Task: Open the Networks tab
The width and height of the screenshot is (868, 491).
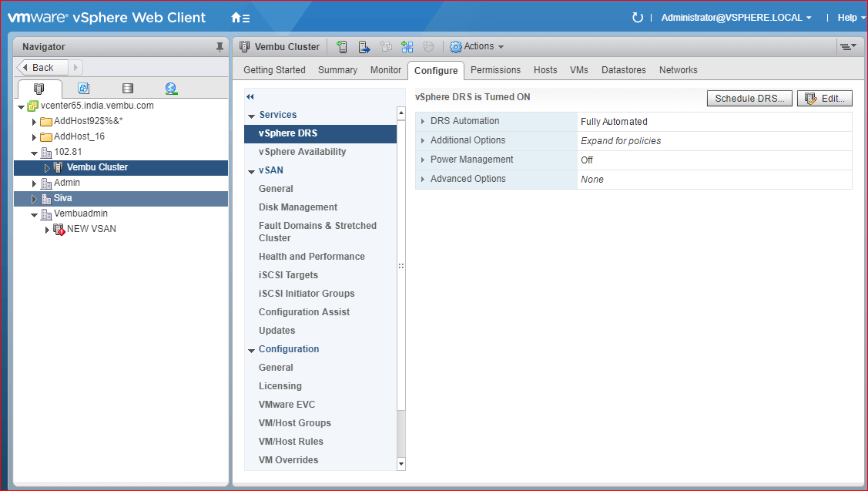Action: click(678, 70)
